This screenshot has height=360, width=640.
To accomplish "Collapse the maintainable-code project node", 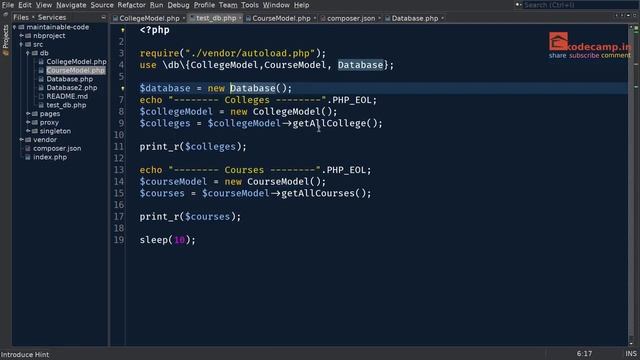I will 15,27.
